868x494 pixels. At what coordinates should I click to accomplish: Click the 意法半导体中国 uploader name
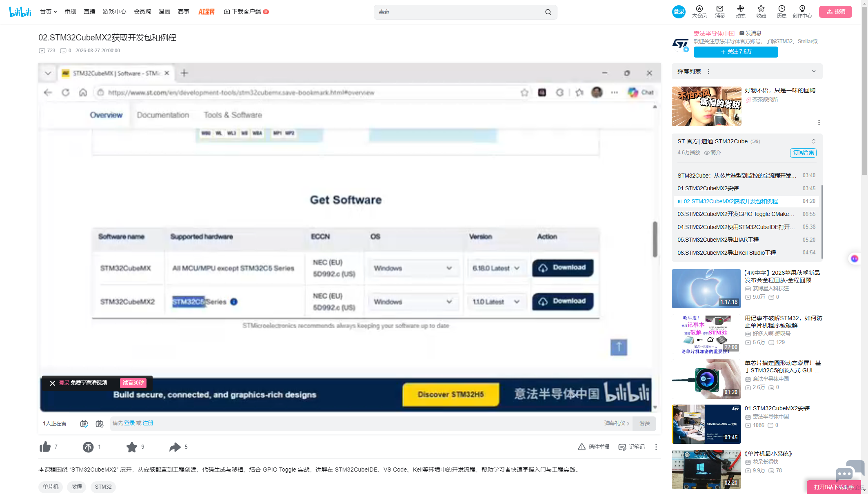pos(714,33)
